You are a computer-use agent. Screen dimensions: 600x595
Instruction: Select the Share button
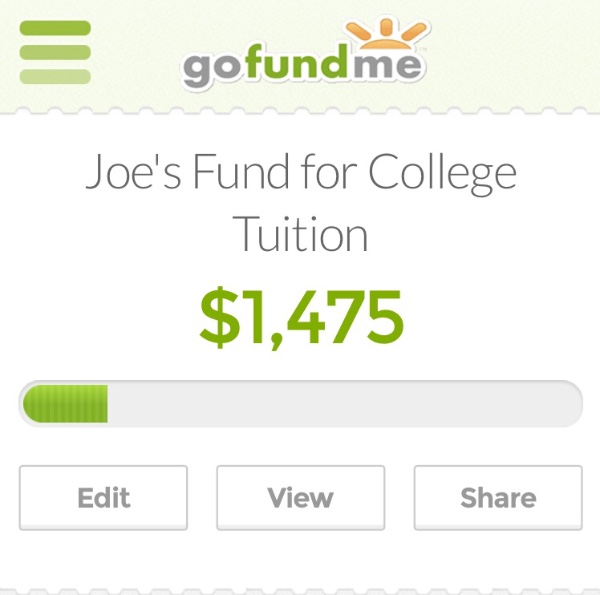[x=498, y=497]
